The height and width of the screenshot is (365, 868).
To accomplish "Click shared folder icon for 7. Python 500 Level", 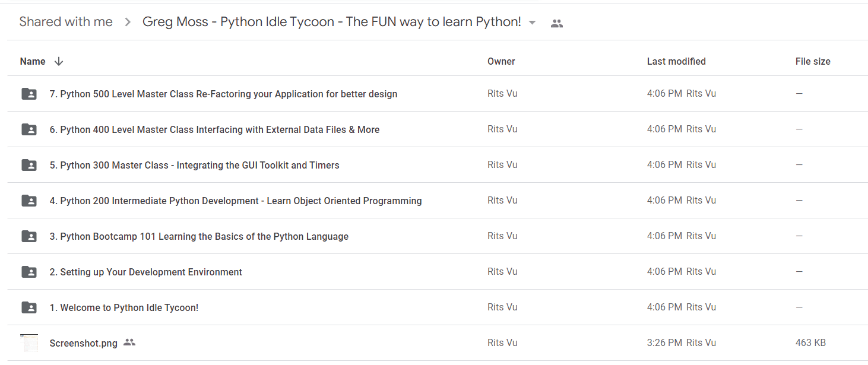I will [28, 94].
